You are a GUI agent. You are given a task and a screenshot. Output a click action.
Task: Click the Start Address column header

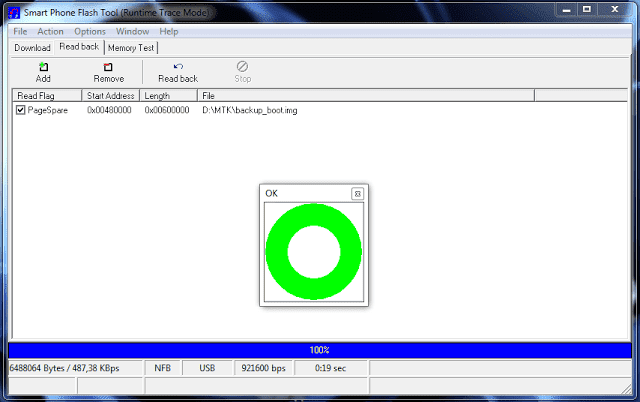tap(111, 96)
